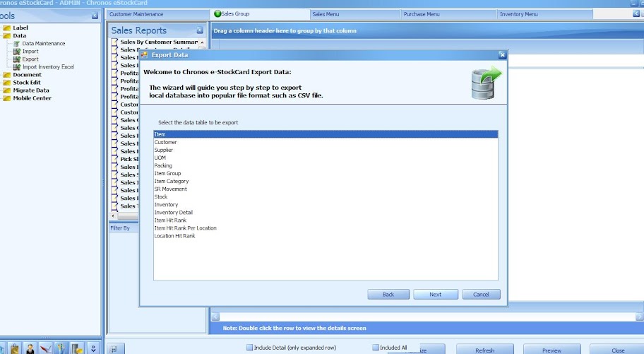Switch to Inventory Menu tab
The width and height of the screenshot is (644, 354).
coord(544,14)
